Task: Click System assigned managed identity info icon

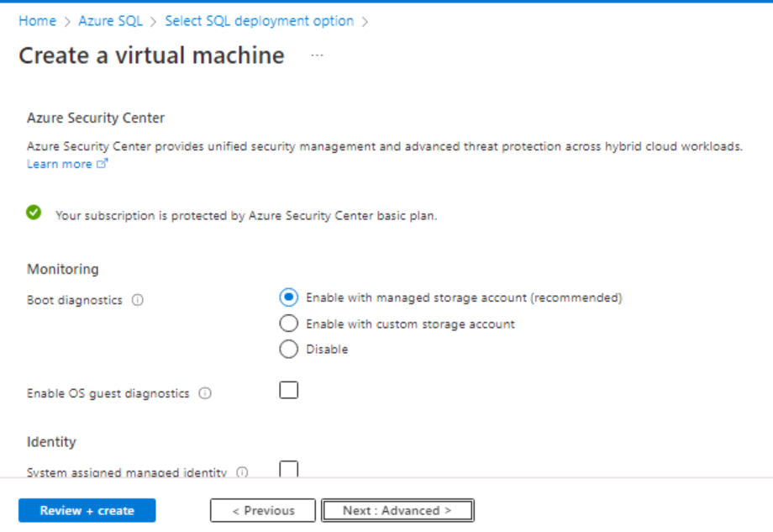Action: click(242, 472)
